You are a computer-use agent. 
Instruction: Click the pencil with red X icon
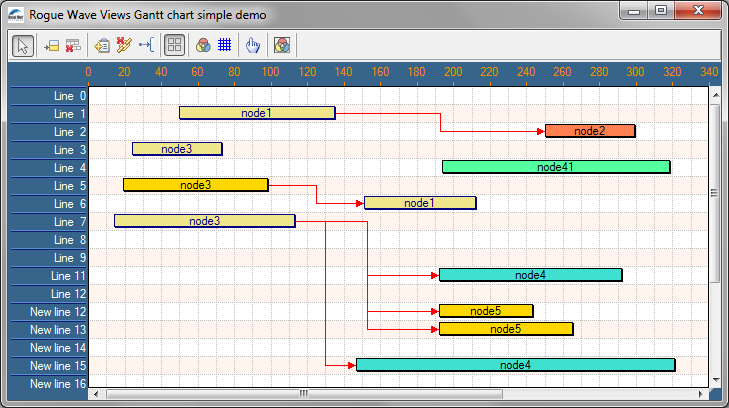point(124,45)
